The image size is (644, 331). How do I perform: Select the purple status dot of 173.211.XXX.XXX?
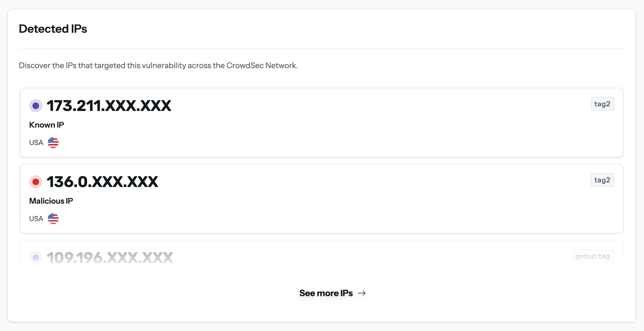[x=35, y=106]
